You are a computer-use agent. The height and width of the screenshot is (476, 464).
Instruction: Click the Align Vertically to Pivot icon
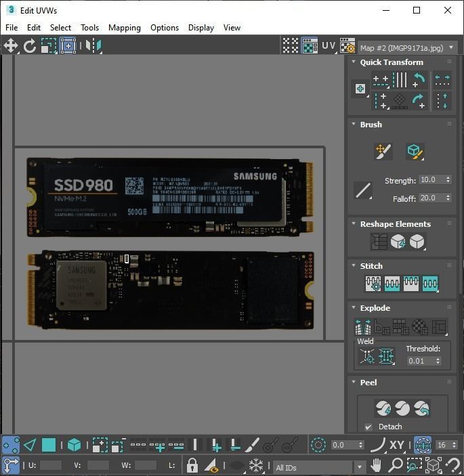pos(381,101)
